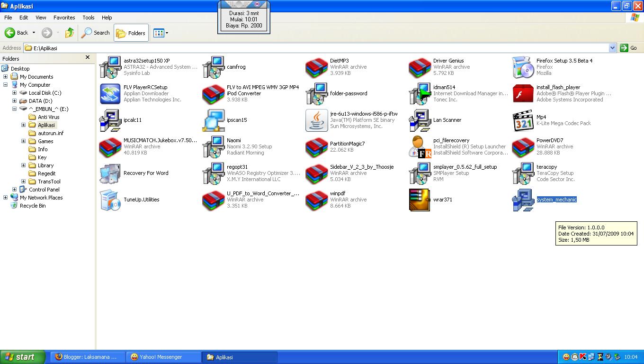Open the Back history dropdown arrow
The height and width of the screenshot is (364, 644).
tap(34, 33)
